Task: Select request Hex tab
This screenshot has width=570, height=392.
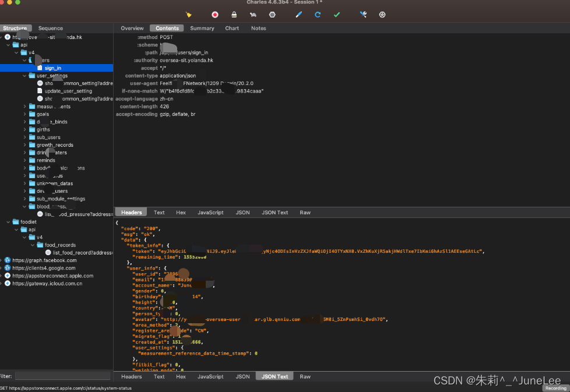Action: [181, 213]
